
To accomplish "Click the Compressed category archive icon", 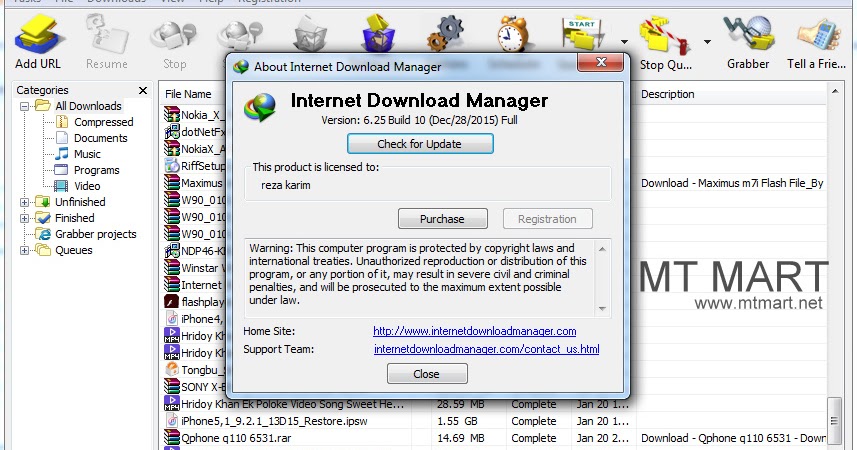I will tap(62, 122).
